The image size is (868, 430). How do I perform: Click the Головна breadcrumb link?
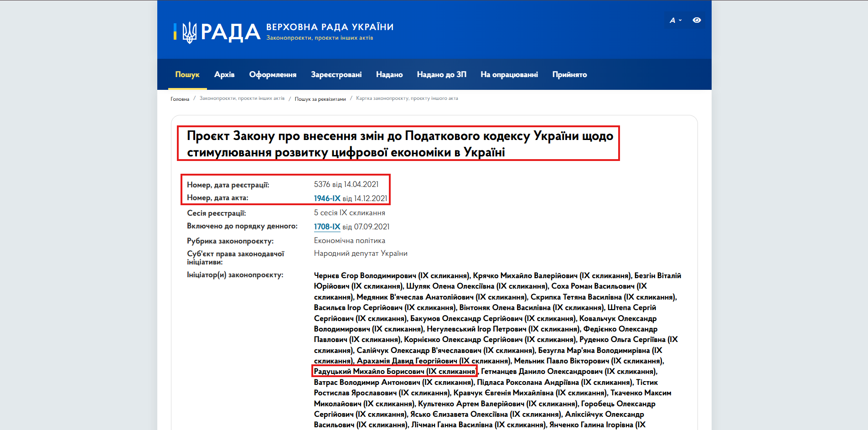coord(180,99)
